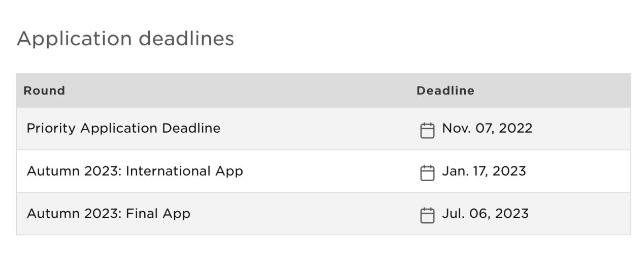Click the words International App in second row
This screenshot has width=644, height=262.
click(x=184, y=171)
